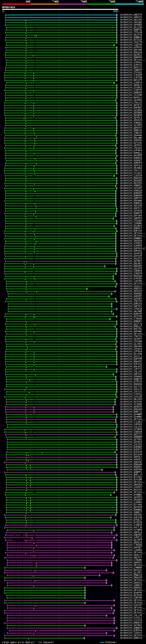
Task: Select hit label UniRef100_Q47R42
Action: pos(131,625)
